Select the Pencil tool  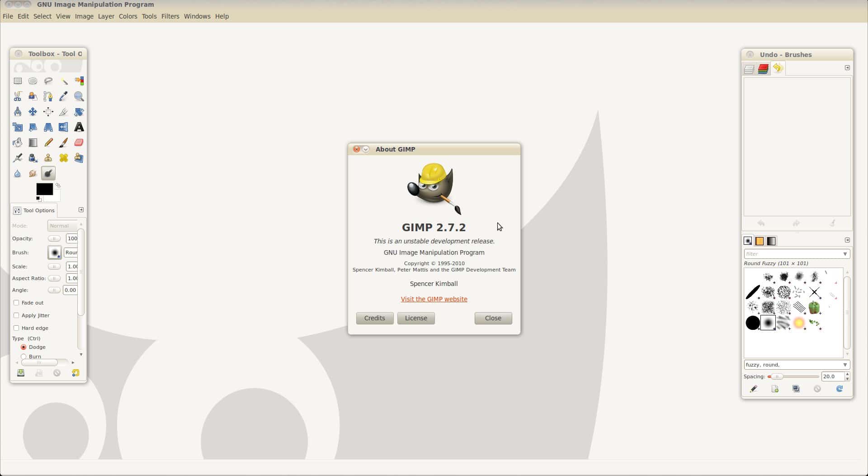(48, 143)
